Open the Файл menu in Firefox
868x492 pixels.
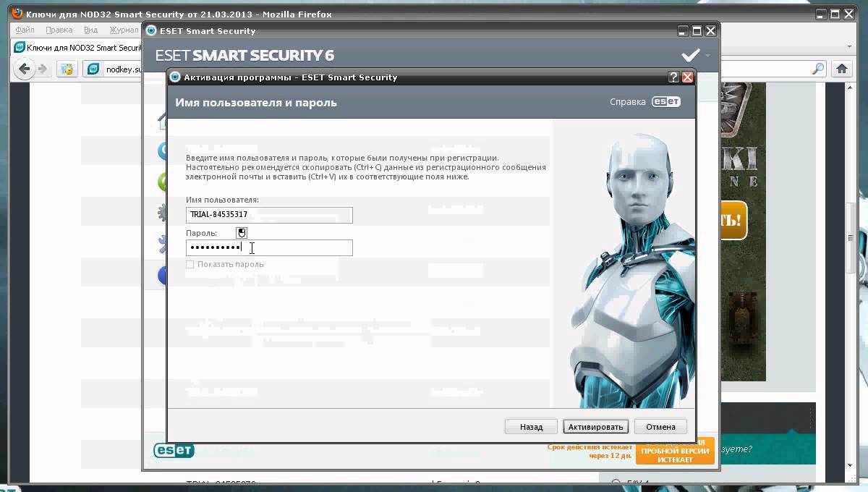(25, 30)
